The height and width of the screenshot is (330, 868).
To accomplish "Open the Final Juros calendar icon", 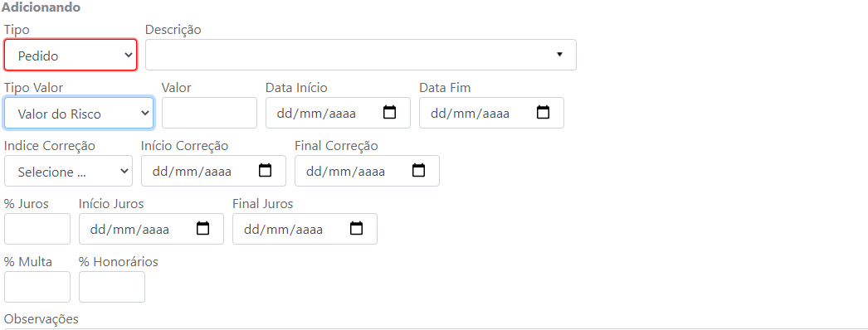I will pos(357,229).
